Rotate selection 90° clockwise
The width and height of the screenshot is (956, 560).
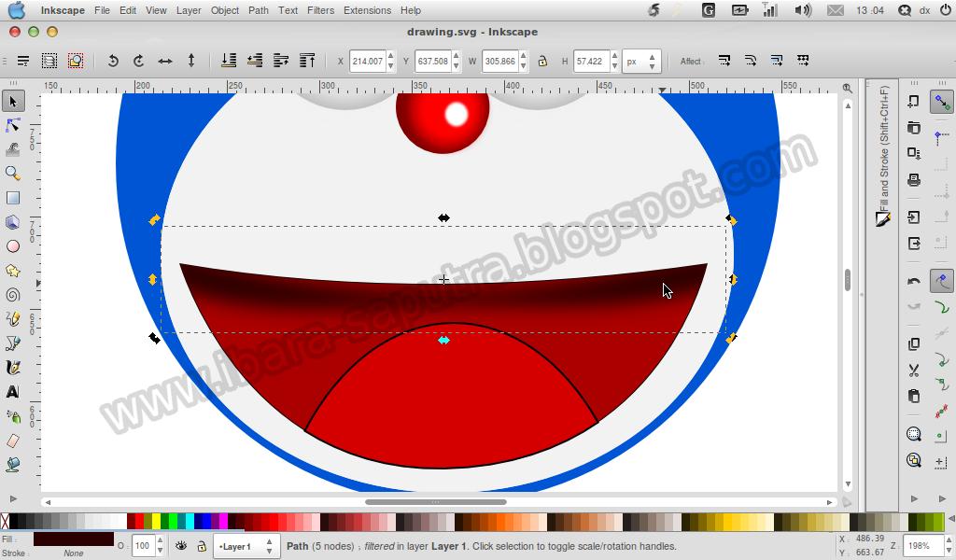[139, 61]
